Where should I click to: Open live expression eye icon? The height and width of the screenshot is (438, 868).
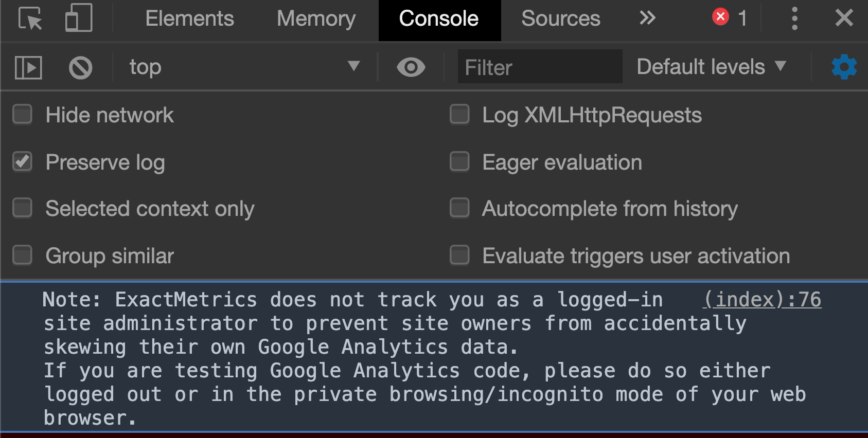click(411, 67)
